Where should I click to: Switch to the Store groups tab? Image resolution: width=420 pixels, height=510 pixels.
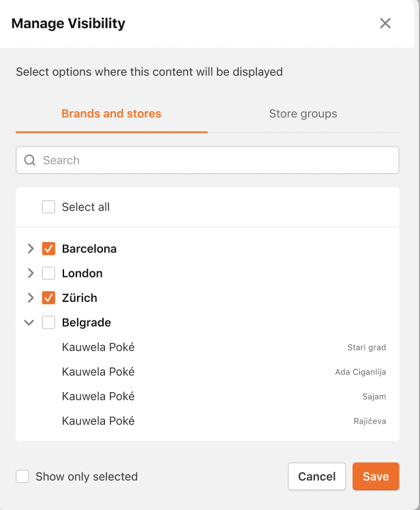303,113
